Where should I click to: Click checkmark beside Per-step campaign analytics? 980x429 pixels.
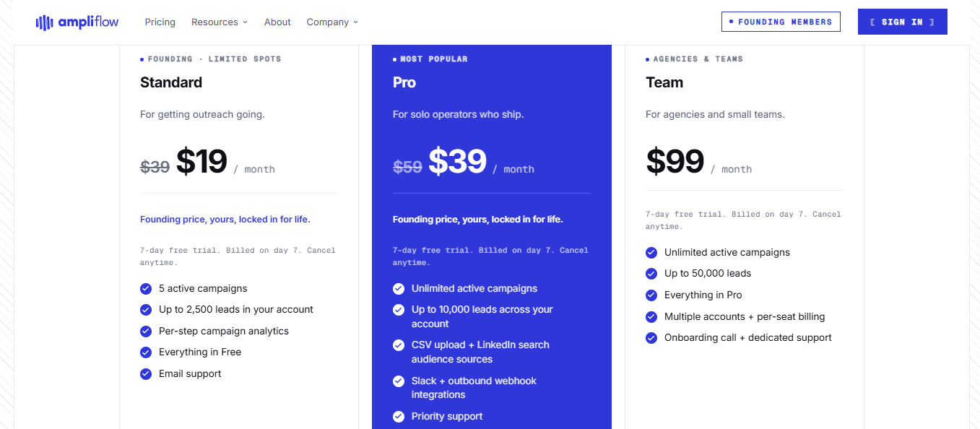(146, 331)
